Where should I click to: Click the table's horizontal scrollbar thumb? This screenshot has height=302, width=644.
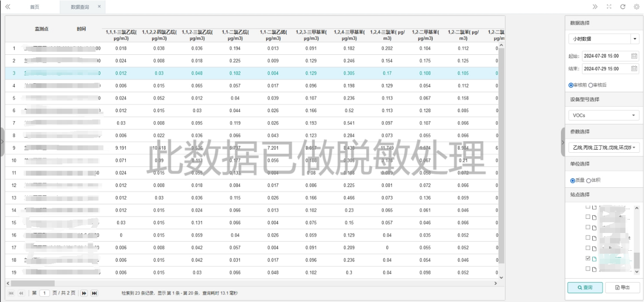point(32,283)
